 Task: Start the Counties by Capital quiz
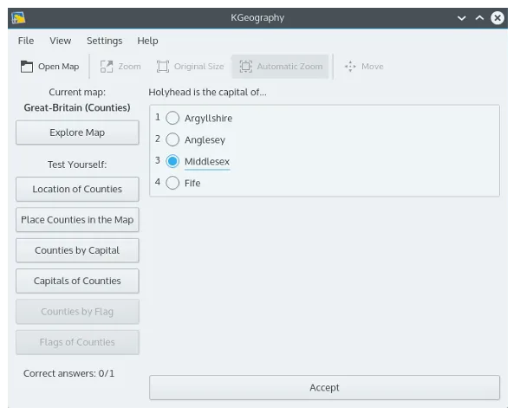tap(77, 250)
